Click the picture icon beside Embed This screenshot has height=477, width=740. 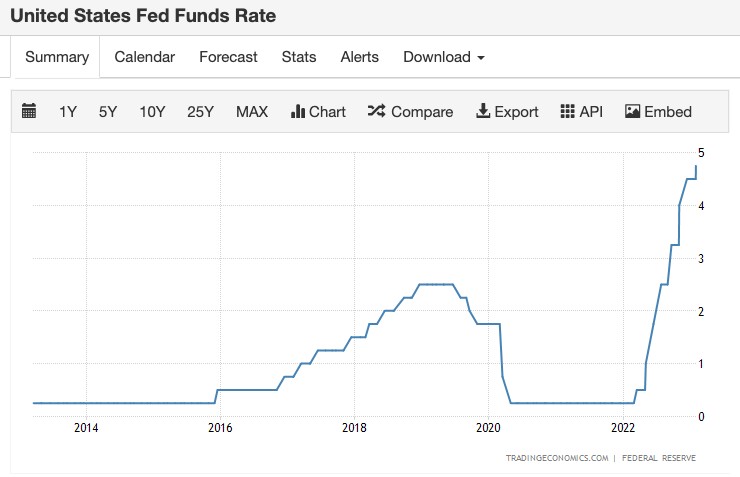click(x=632, y=111)
